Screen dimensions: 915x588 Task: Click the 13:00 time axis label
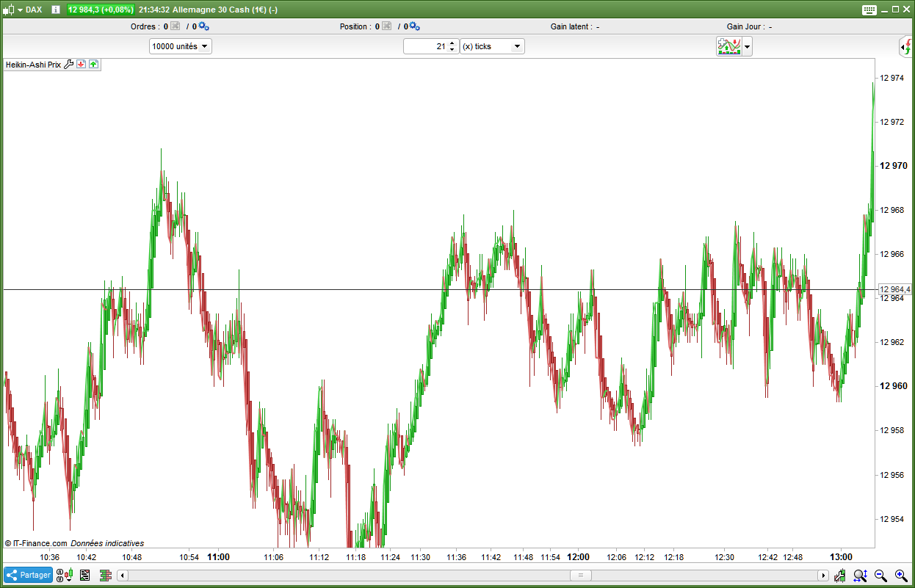click(x=841, y=557)
